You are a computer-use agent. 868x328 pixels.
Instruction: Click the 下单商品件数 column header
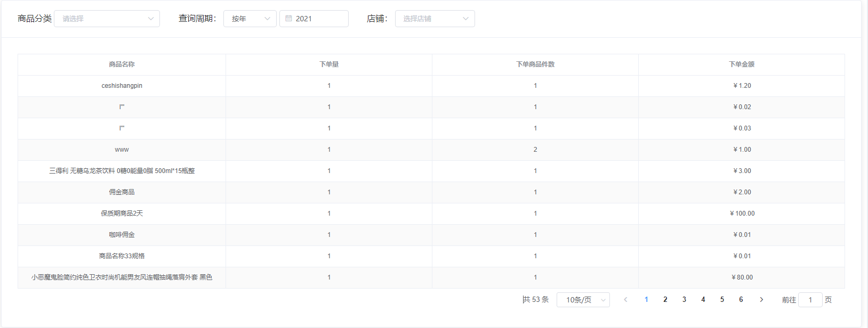coord(535,64)
